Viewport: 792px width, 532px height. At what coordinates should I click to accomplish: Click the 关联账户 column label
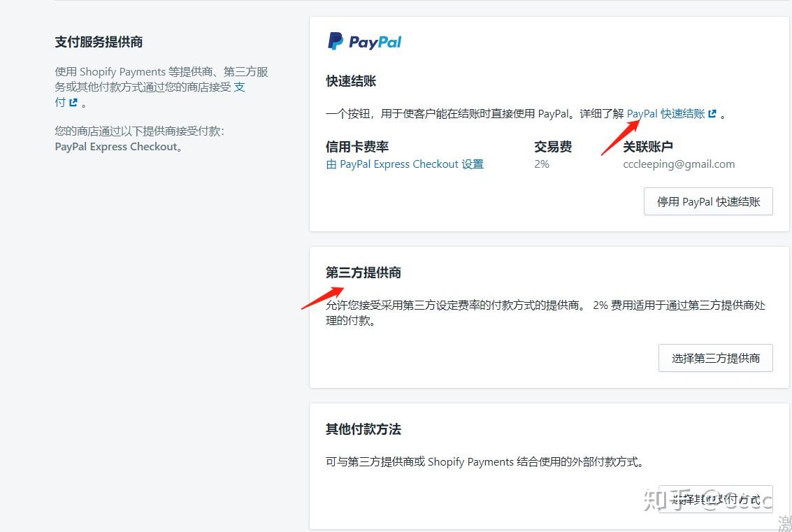click(x=648, y=146)
